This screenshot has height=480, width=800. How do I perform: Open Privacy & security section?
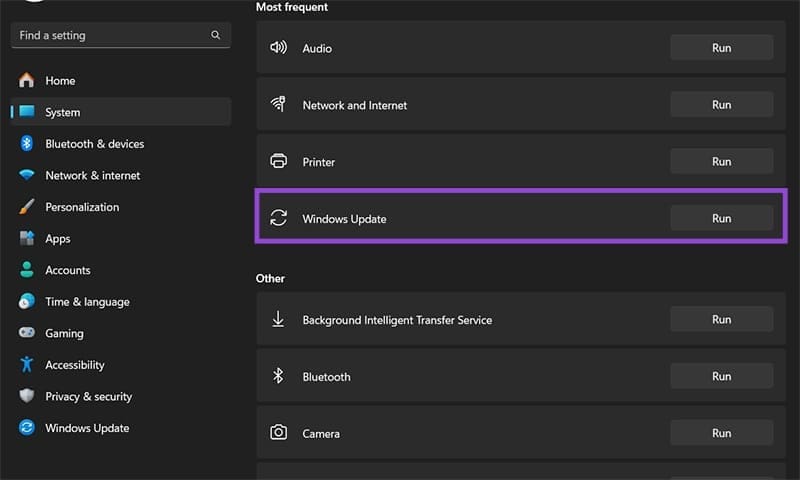coord(88,397)
